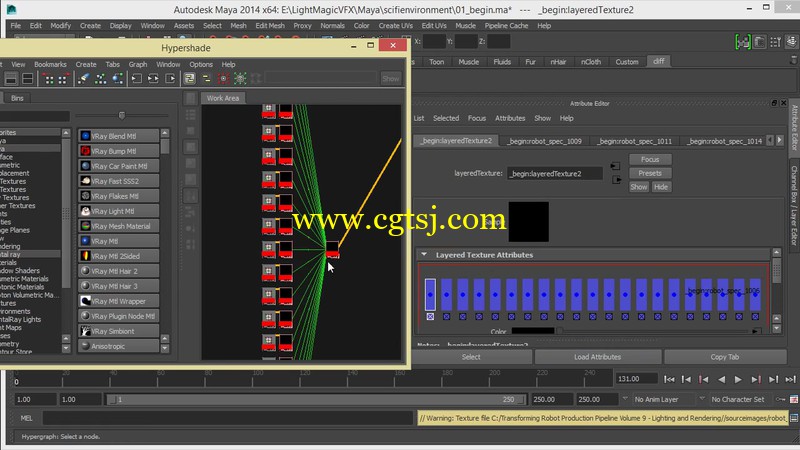800x450 pixels.
Task: Click the current frame field showing 131.00
Action: tap(636, 379)
